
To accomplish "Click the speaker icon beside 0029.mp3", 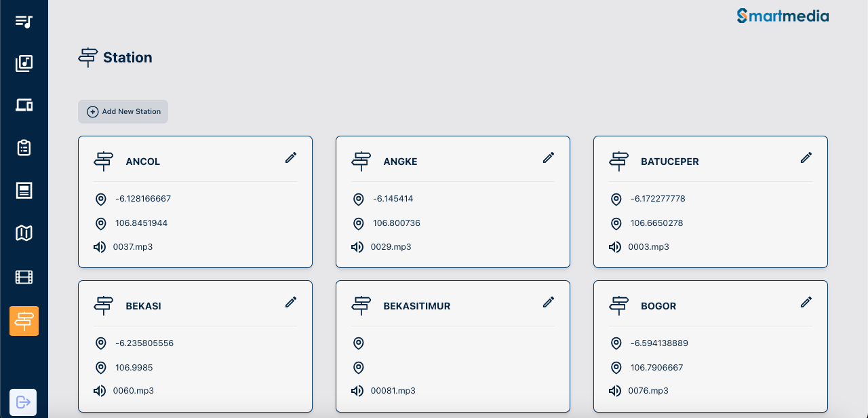I will tap(357, 247).
